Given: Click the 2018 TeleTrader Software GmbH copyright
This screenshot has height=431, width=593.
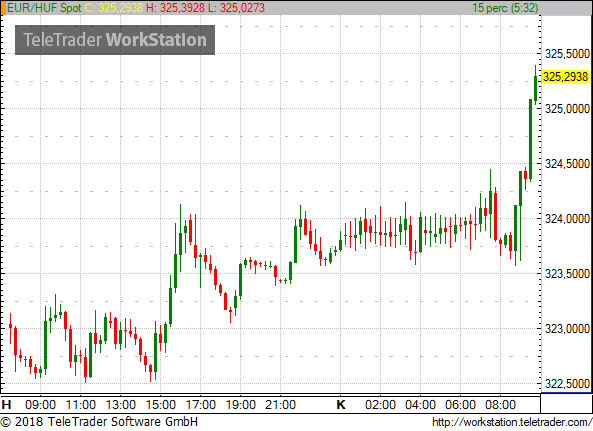Looking at the screenshot, I should pyautogui.click(x=99, y=422).
